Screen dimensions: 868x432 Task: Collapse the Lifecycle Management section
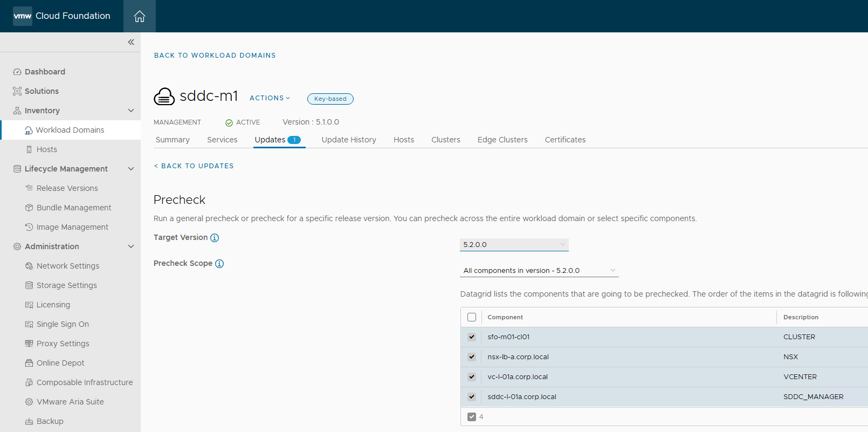tap(130, 169)
